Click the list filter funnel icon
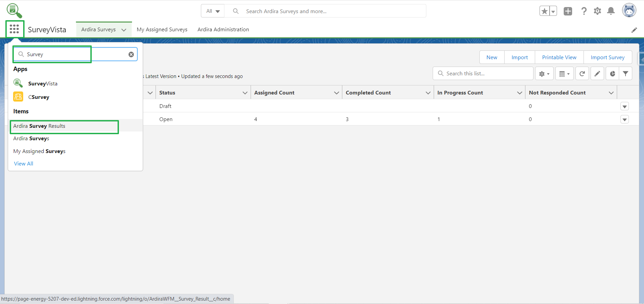Image resolution: width=644 pixels, height=304 pixels. pos(625,74)
